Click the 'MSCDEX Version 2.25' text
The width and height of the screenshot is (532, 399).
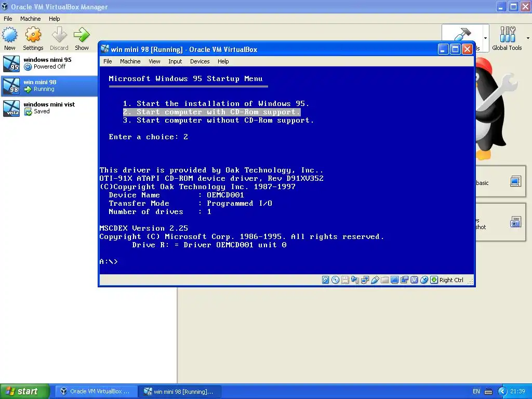tap(143, 229)
